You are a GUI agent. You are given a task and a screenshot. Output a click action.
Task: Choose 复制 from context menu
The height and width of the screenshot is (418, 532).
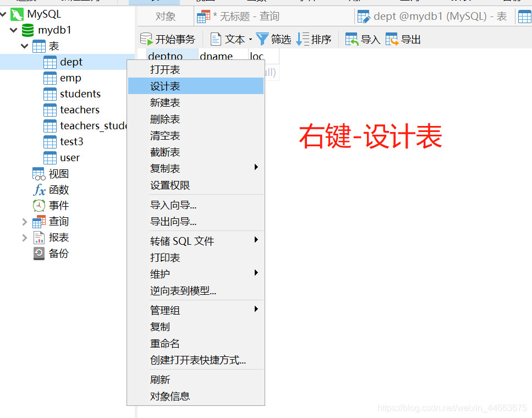click(196, 327)
